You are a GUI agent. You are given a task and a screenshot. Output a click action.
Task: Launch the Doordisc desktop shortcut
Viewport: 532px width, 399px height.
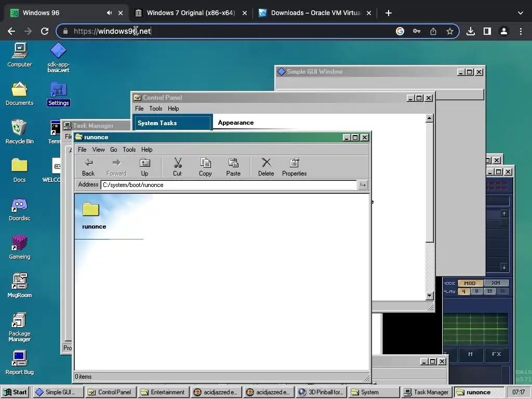tap(19, 209)
